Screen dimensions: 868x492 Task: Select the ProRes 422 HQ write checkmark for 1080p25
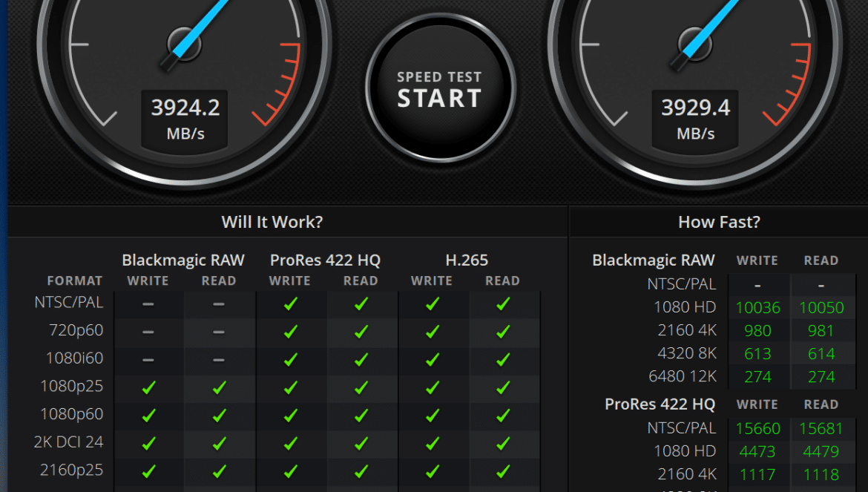(290, 387)
